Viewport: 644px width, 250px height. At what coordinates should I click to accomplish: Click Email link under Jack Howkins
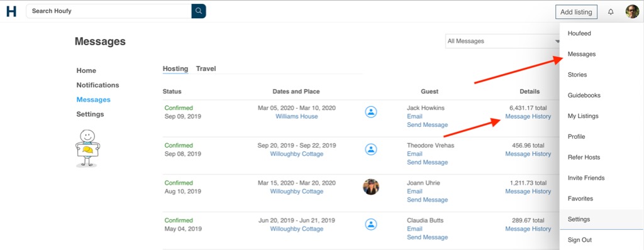[414, 116]
